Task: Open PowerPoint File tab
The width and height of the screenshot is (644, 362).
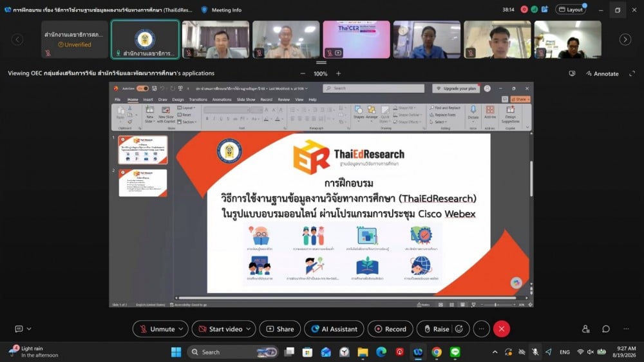Action: pos(117,99)
